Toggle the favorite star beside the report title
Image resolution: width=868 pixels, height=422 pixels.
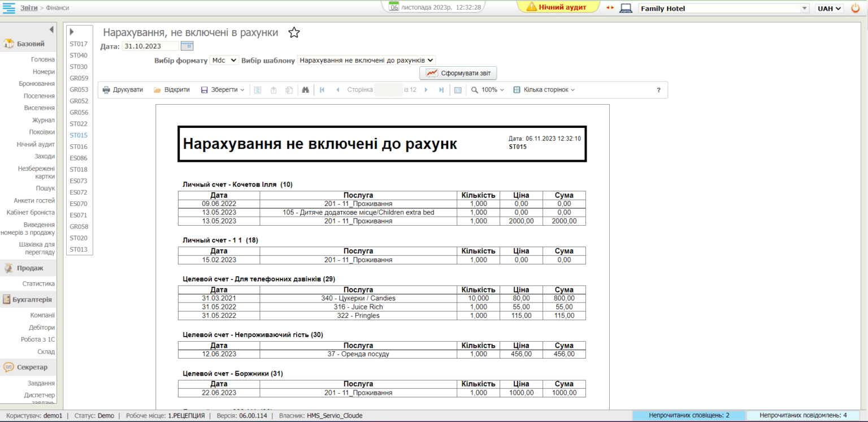pyautogui.click(x=294, y=32)
